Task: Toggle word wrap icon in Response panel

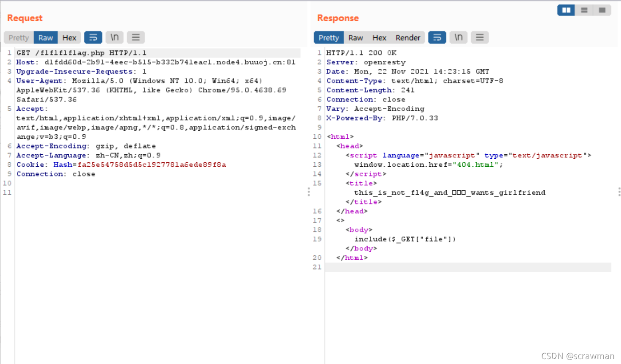Action: (x=437, y=38)
